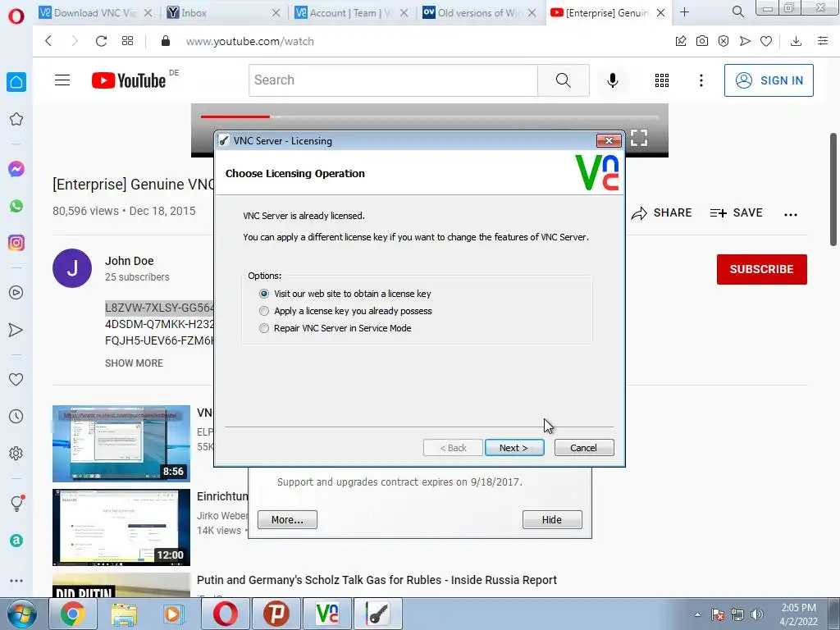
Task: Start voice search with microphone icon
Action: tap(613, 80)
